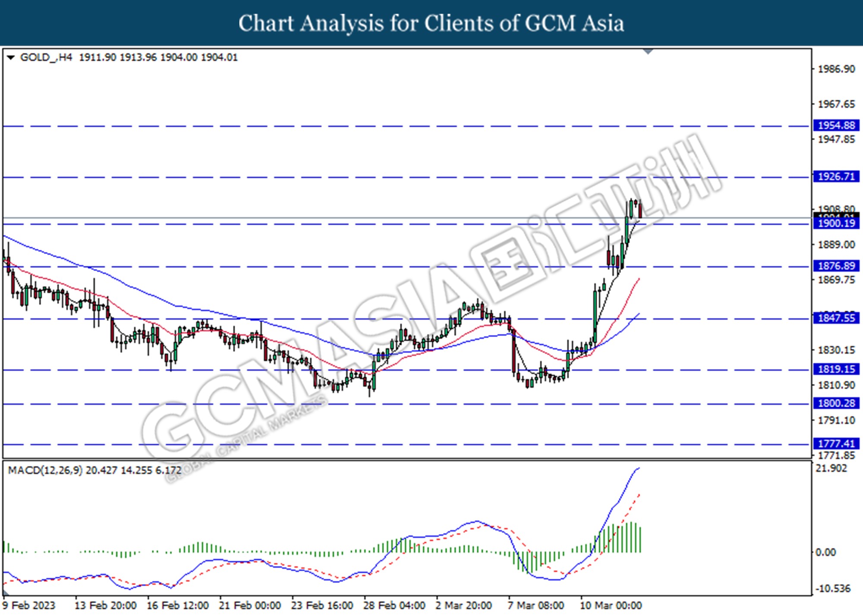Click the 1900.19 price level label

(836, 223)
